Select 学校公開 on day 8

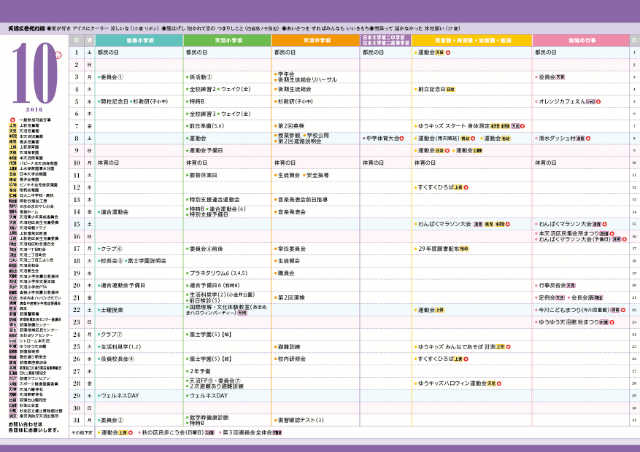coord(318,135)
